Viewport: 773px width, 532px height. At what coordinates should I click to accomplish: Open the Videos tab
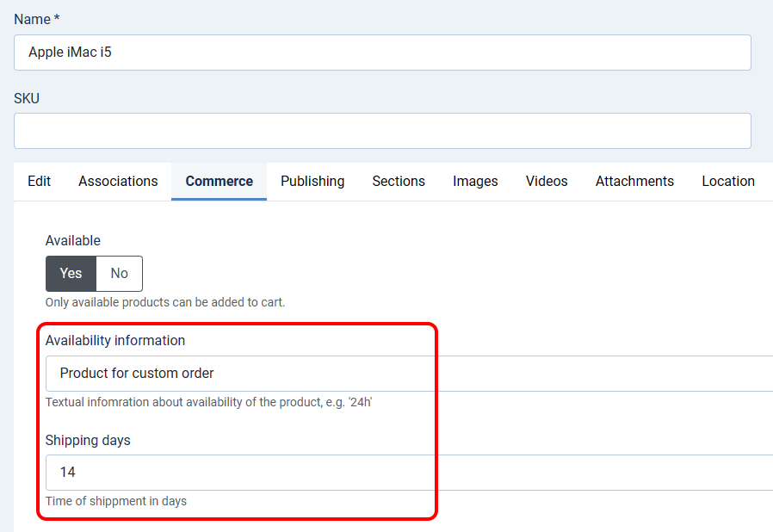[547, 182]
